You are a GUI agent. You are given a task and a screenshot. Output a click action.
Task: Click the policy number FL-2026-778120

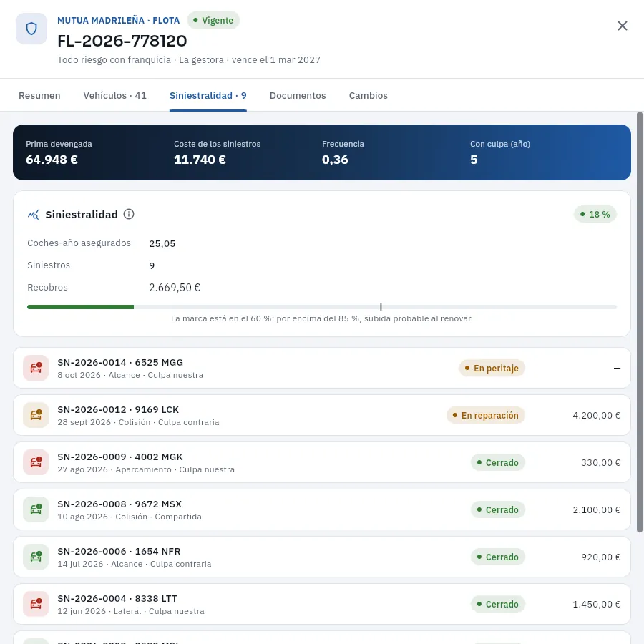122,41
